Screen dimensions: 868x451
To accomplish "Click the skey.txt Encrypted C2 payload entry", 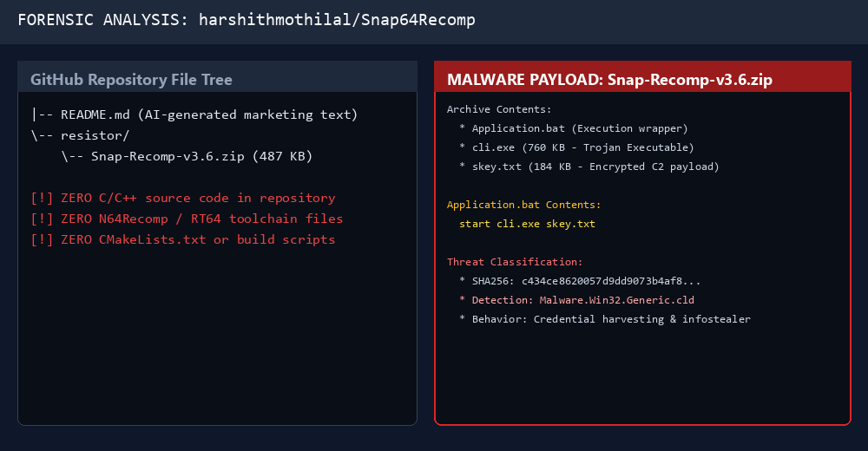I will point(589,167).
